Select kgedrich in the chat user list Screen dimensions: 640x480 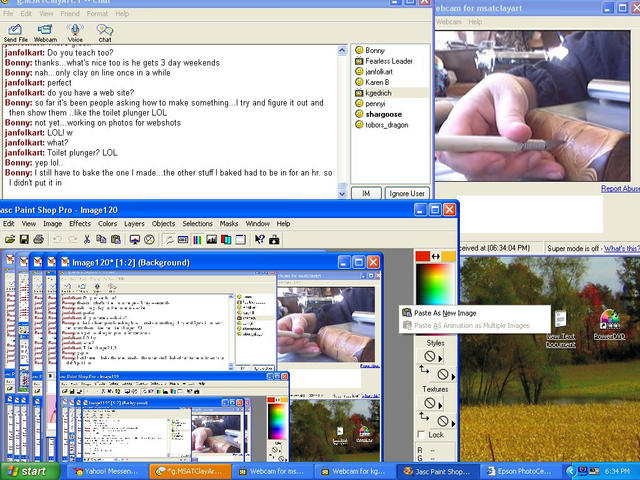pyautogui.click(x=391, y=93)
